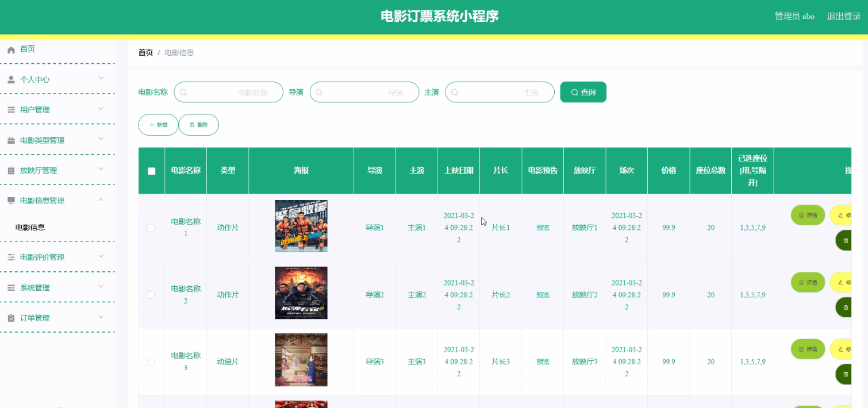Image resolution: width=868 pixels, height=408 pixels.
Task: Click the 查询 search button
Action: click(583, 92)
